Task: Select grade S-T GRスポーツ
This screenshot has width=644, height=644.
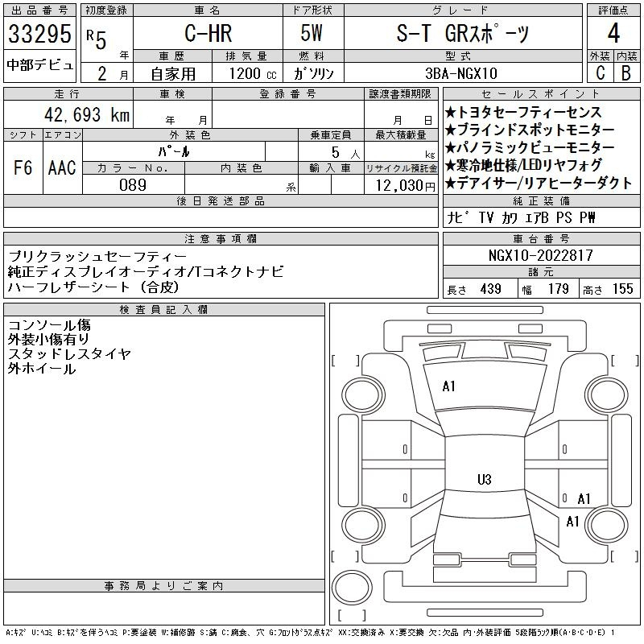Action: tap(462, 33)
